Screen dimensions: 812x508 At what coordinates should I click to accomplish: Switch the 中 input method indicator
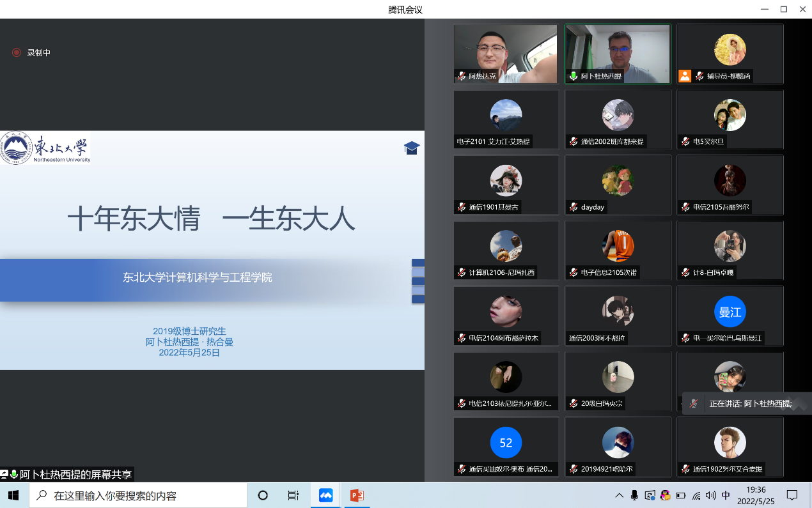point(726,495)
